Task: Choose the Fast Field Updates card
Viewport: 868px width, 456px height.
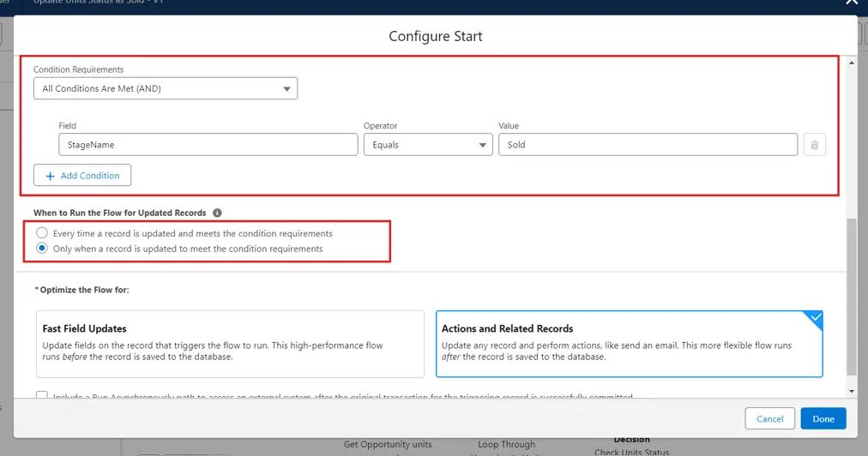Action: (x=230, y=344)
